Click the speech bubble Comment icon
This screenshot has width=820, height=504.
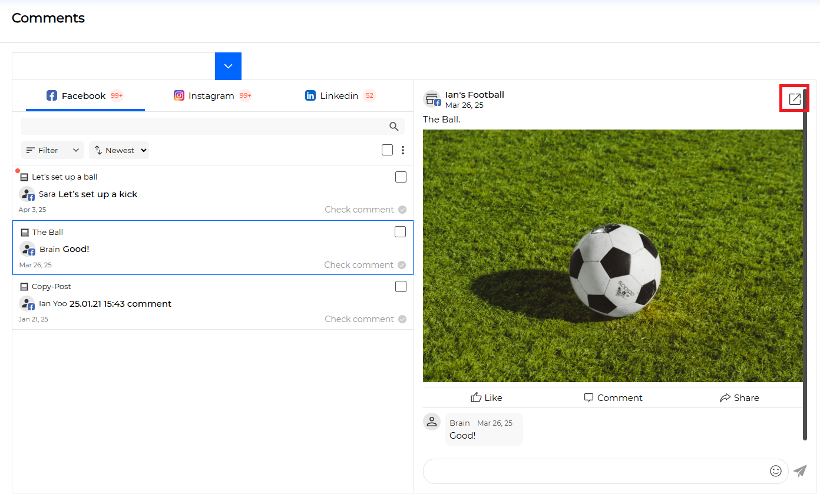click(x=588, y=397)
